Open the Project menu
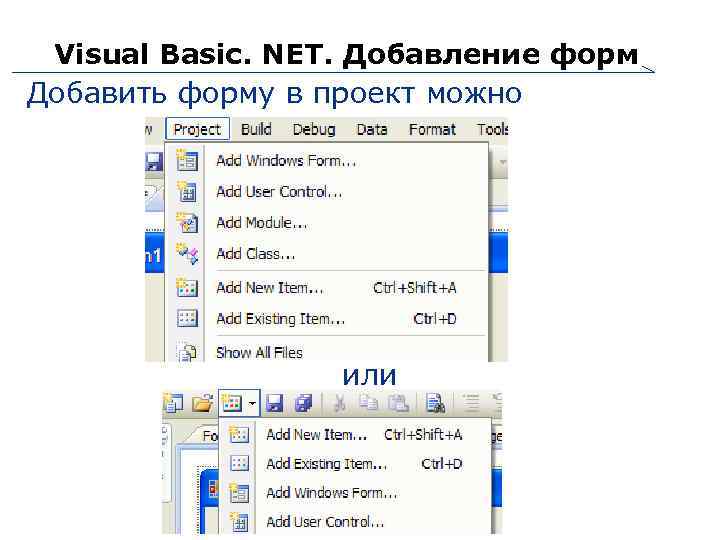720x540 pixels. [x=197, y=129]
